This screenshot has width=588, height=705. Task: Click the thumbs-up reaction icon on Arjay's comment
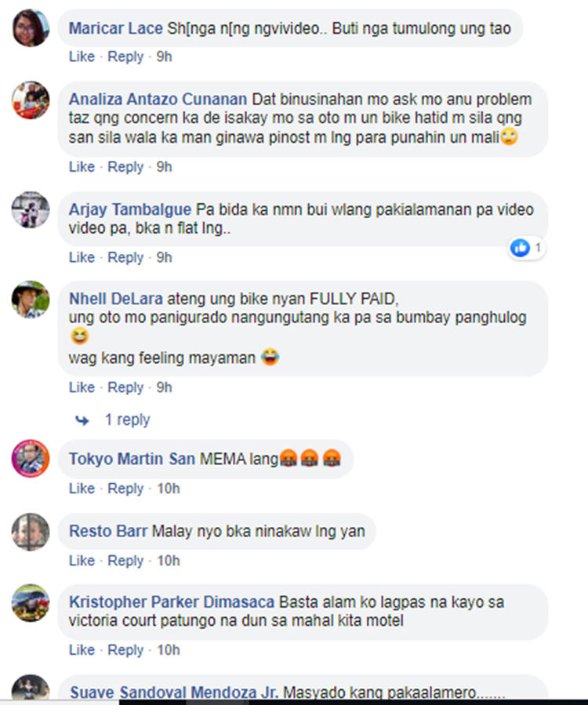coord(520,248)
